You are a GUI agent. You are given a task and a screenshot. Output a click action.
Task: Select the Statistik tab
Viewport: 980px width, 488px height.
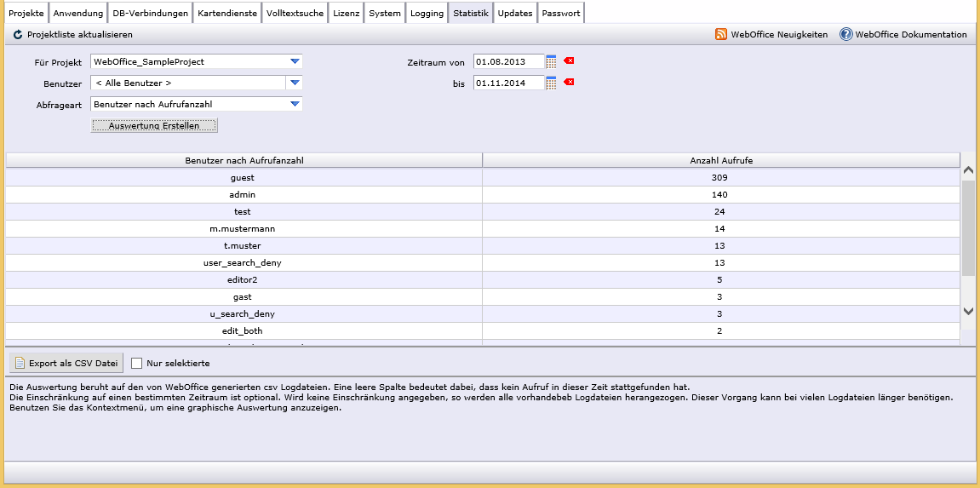(471, 13)
